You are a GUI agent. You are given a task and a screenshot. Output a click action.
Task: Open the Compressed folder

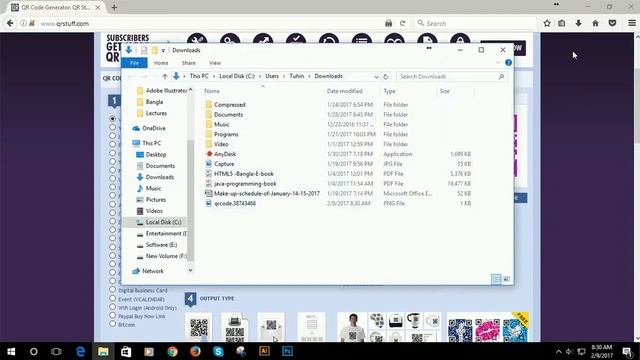coord(229,105)
